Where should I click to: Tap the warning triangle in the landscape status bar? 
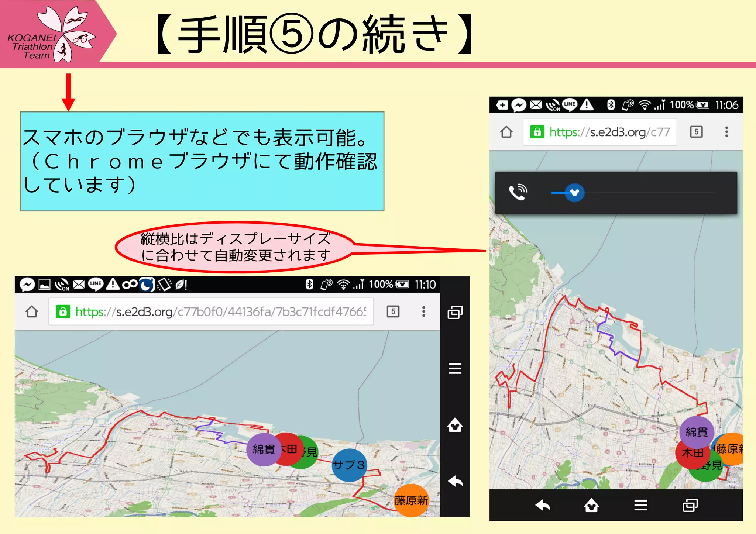click(113, 284)
